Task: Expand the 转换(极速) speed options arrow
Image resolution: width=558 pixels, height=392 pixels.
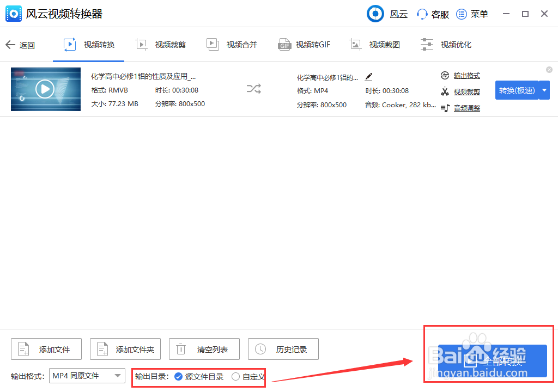Action: coord(544,90)
